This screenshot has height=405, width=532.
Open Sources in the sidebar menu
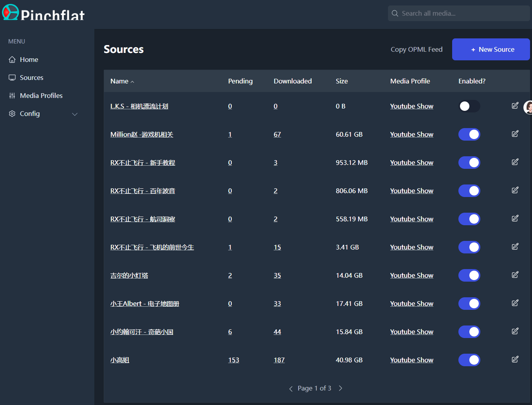point(31,78)
